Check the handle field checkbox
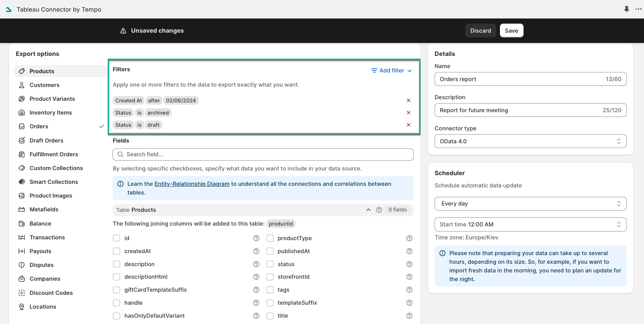Image resolution: width=644 pixels, height=324 pixels. 117,303
